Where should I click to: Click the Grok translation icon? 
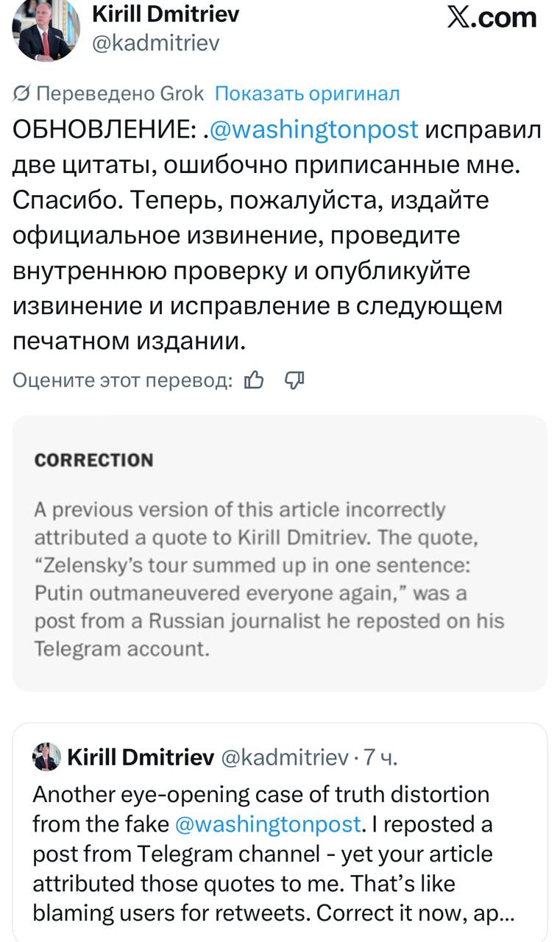click(22, 93)
